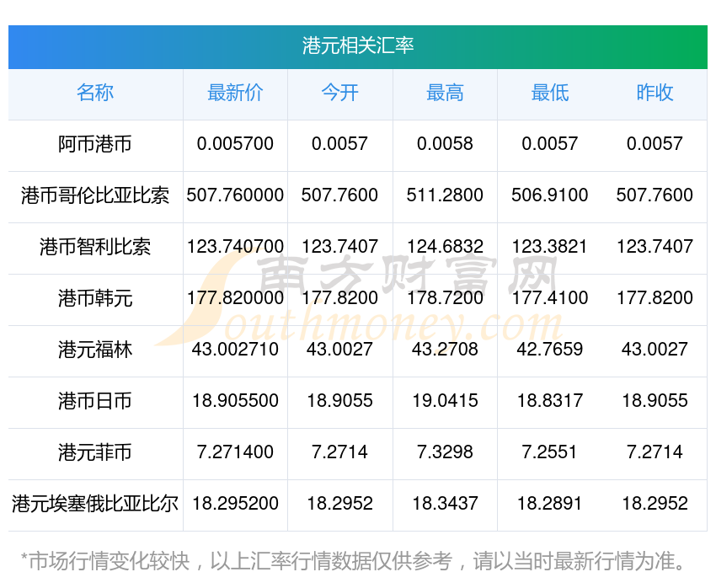The image size is (716, 588).
Task: Select the 最新价 column header
Action: [x=235, y=93]
